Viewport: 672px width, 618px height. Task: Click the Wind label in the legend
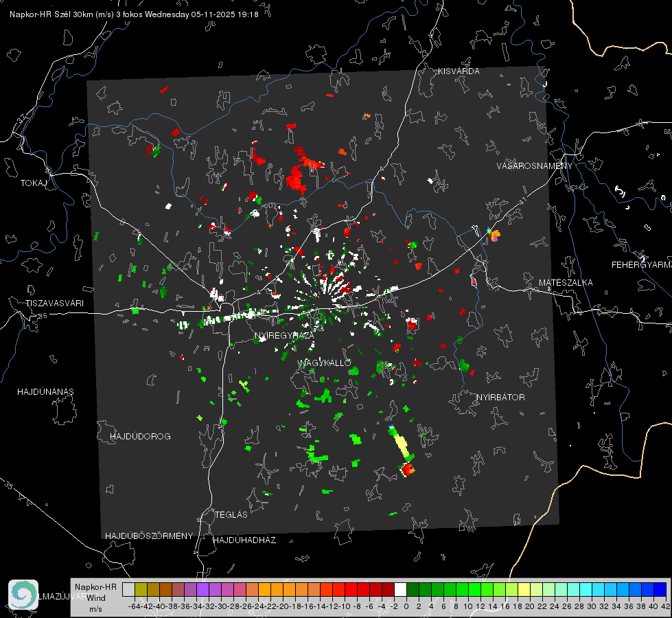[x=96, y=598]
